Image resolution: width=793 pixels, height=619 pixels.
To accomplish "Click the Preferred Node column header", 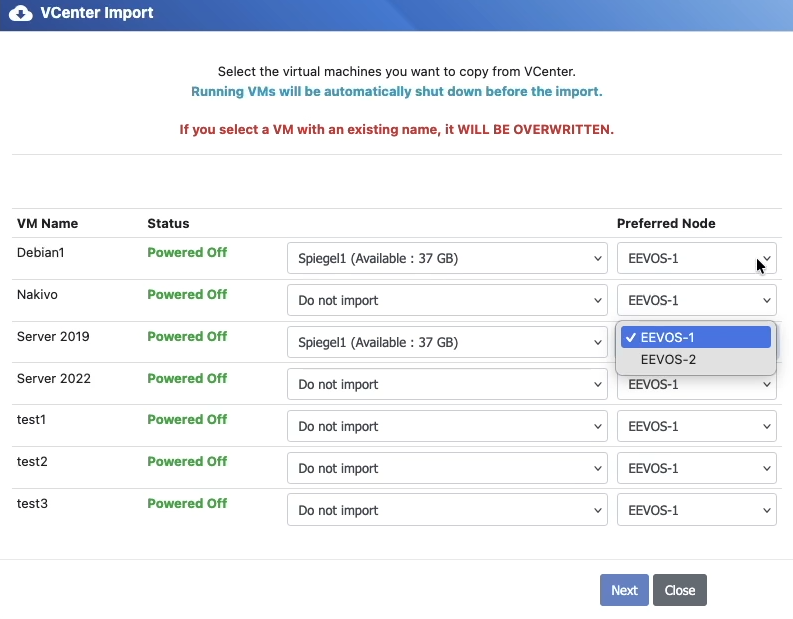I will point(666,223).
